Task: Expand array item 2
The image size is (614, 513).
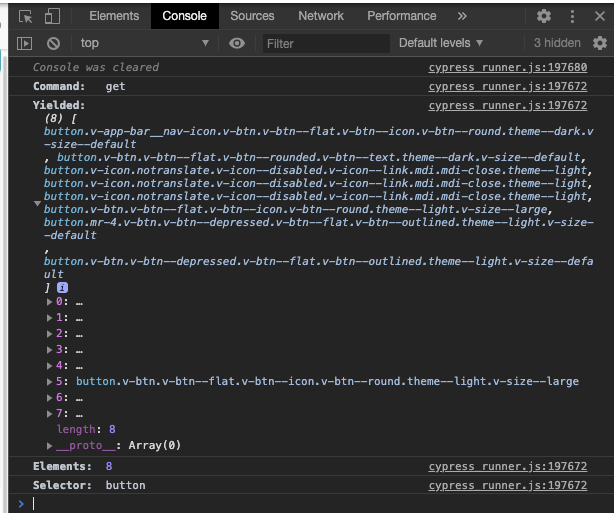Action: 49,334
